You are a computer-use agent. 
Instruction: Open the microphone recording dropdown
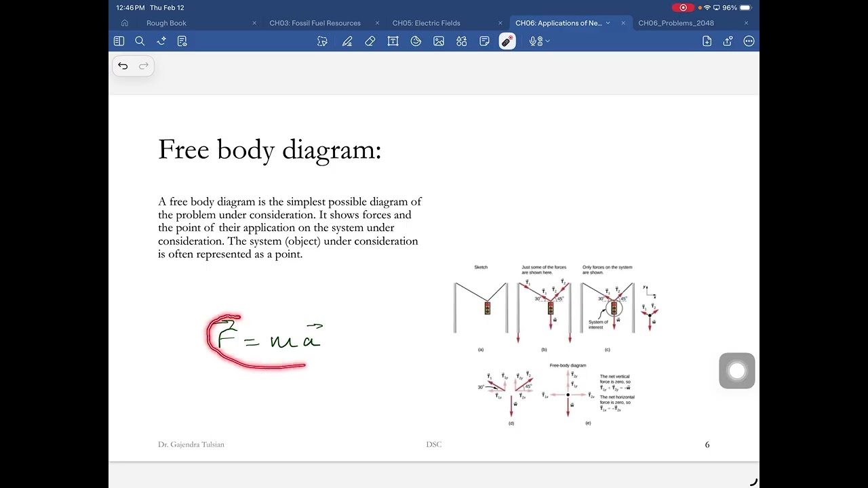point(540,41)
